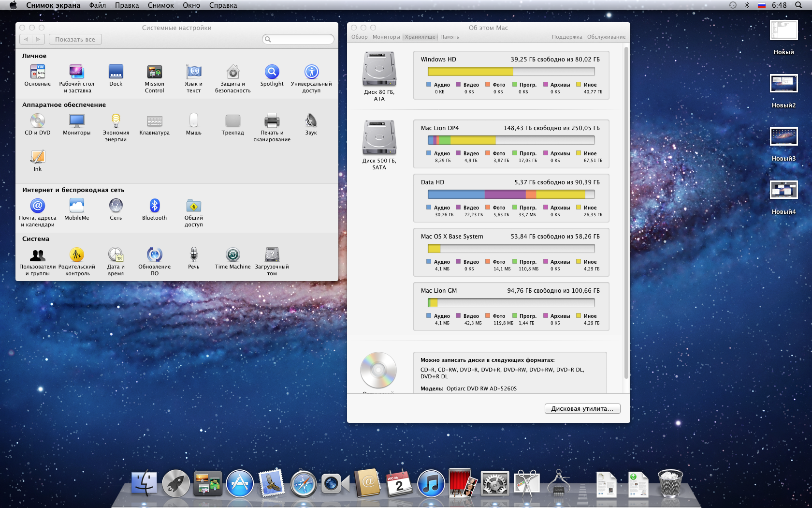Click the Дисковая утилита button

(582, 409)
